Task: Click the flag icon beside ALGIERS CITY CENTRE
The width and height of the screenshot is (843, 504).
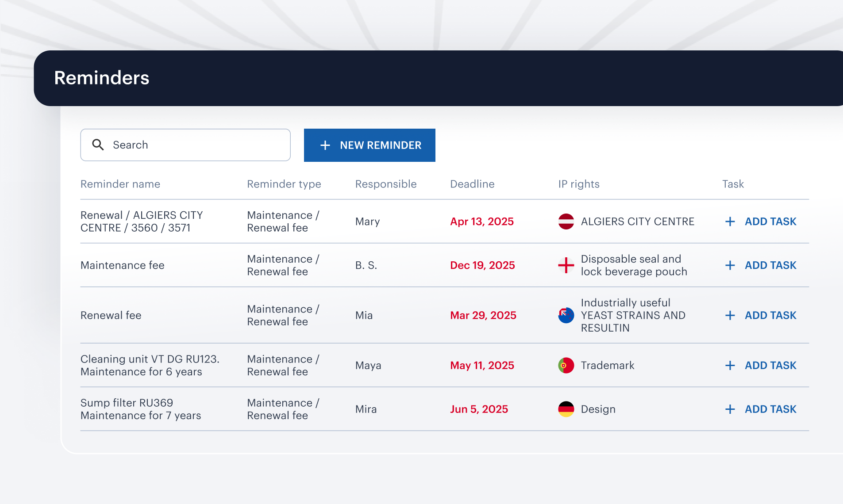Action: (566, 221)
